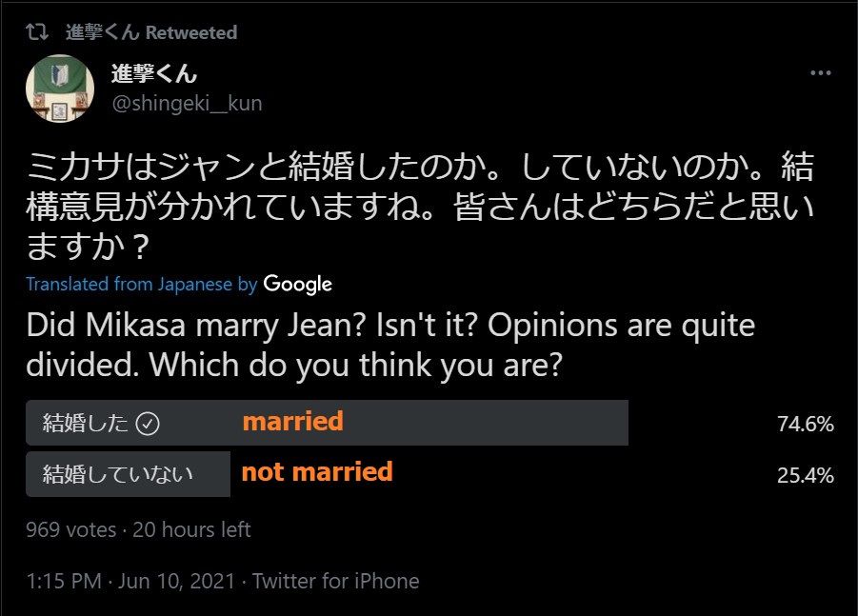Click the 74.6% poll result
The height and width of the screenshot is (616, 858).
[805, 425]
